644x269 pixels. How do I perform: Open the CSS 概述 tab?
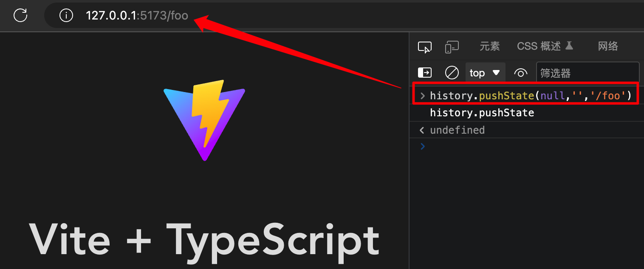tap(545, 47)
